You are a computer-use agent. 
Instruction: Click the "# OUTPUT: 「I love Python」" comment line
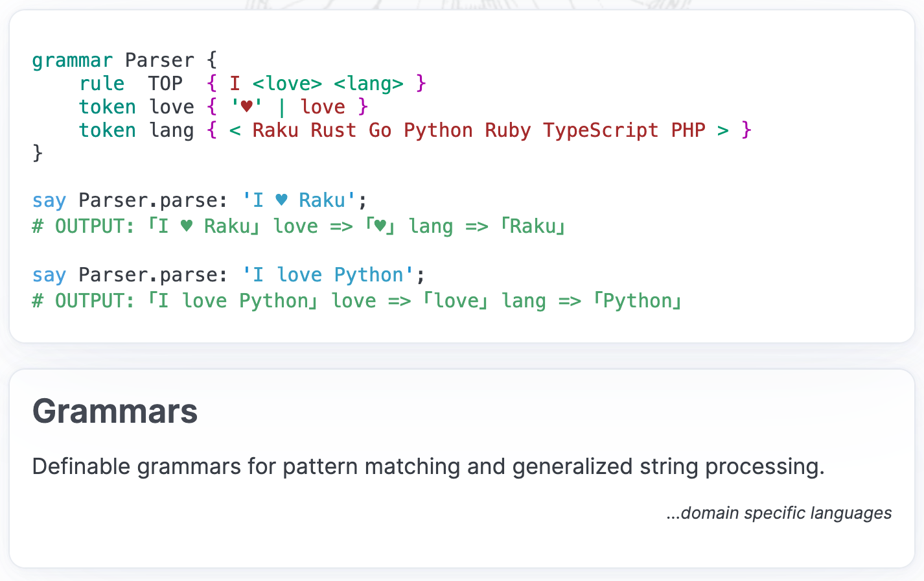tap(357, 301)
